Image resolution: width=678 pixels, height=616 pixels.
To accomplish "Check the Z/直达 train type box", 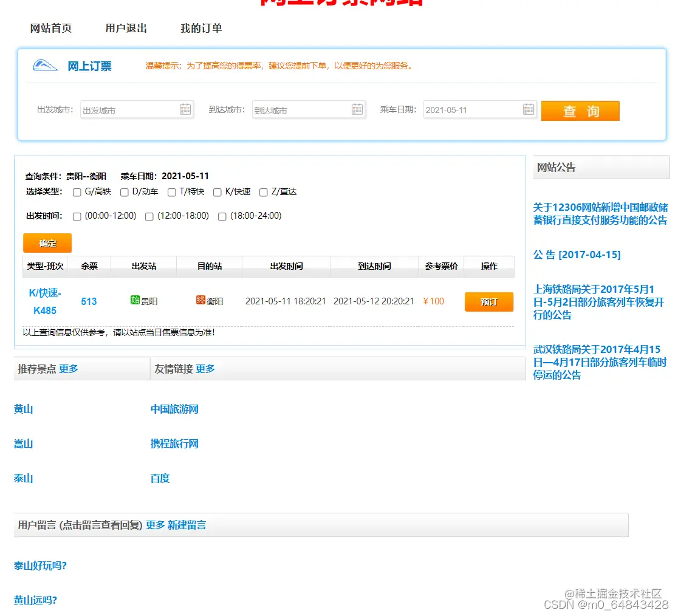I will (x=263, y=193).
